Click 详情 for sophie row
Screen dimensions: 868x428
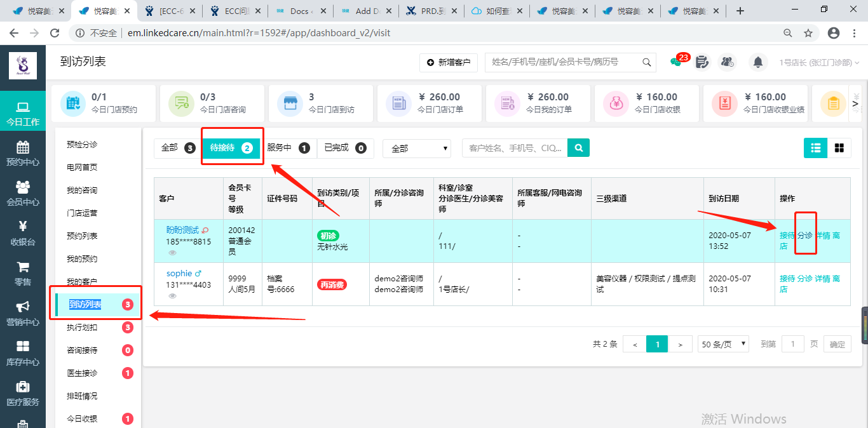[x=823, y=279]
